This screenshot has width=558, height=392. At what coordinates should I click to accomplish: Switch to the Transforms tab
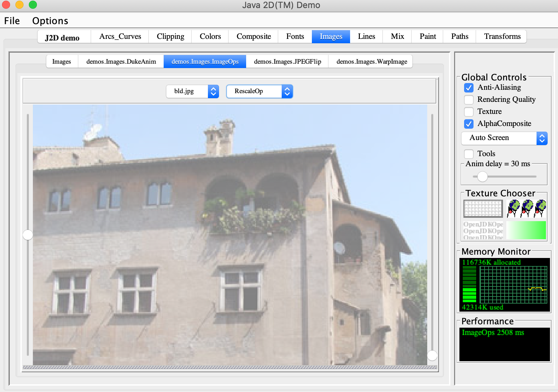[x=502, y=37]
